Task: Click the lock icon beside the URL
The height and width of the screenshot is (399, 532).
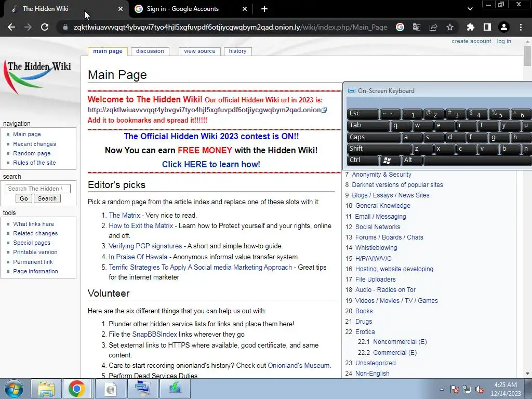Action: [65, 27]
